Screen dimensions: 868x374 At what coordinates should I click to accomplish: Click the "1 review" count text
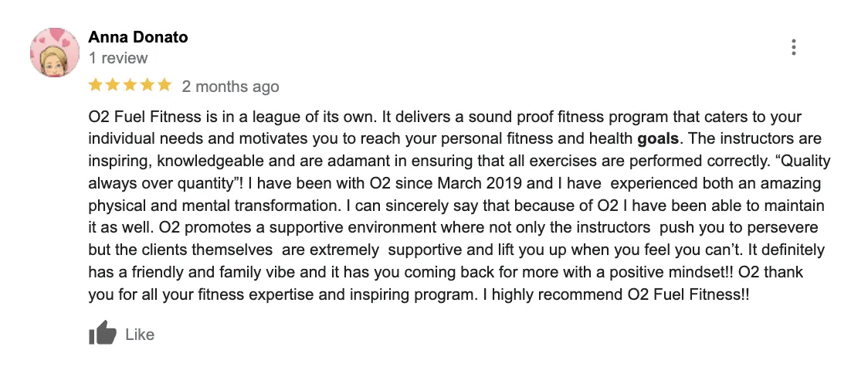coord(118,58)
